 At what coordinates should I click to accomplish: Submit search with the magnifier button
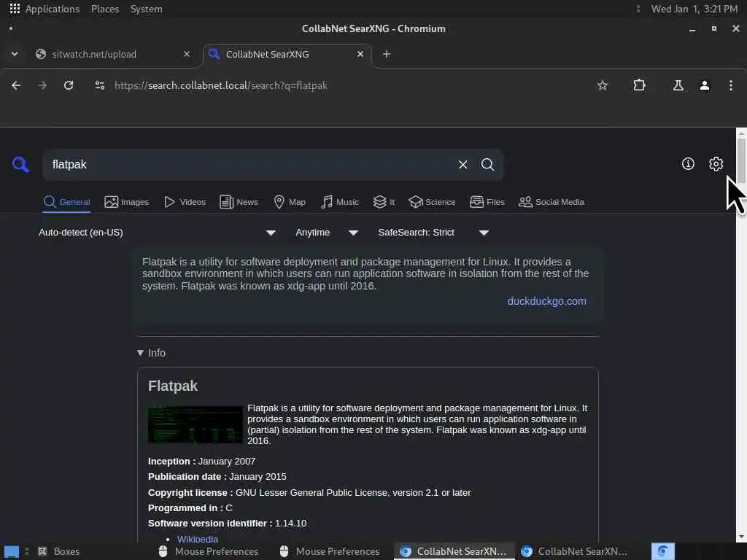tap(487, 164)
